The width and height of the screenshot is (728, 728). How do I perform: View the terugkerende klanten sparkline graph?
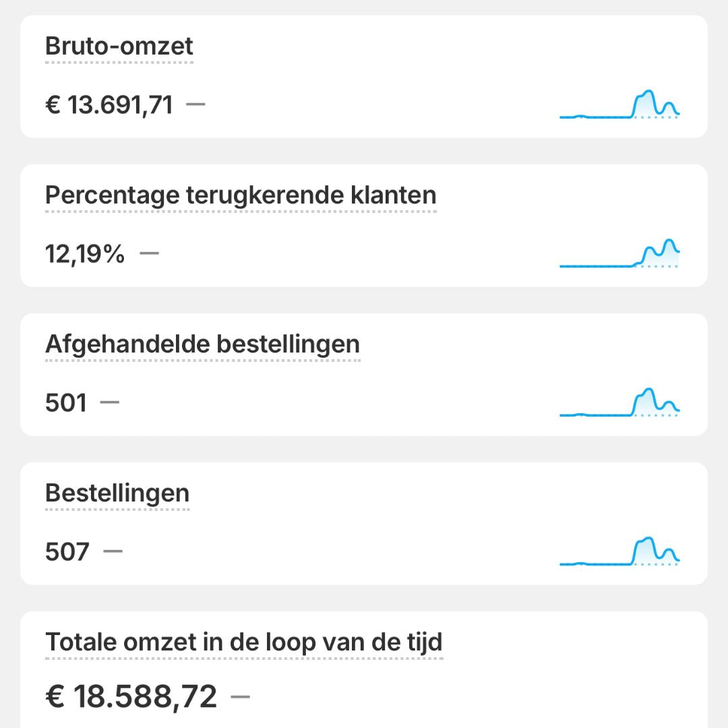pyautogui.click(x=619, y=254)
